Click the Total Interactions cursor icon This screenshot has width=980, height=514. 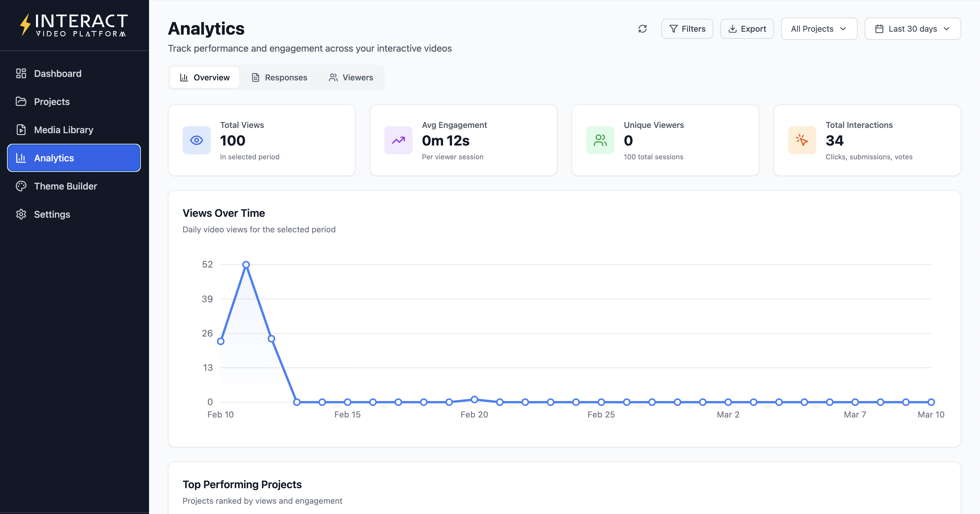click(x=802, y=141)
